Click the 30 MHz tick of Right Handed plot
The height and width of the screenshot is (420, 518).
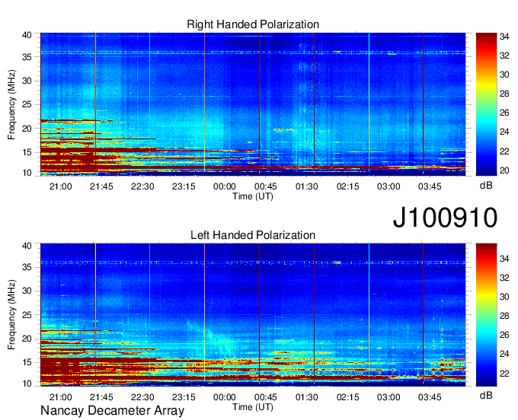(27, 81)
